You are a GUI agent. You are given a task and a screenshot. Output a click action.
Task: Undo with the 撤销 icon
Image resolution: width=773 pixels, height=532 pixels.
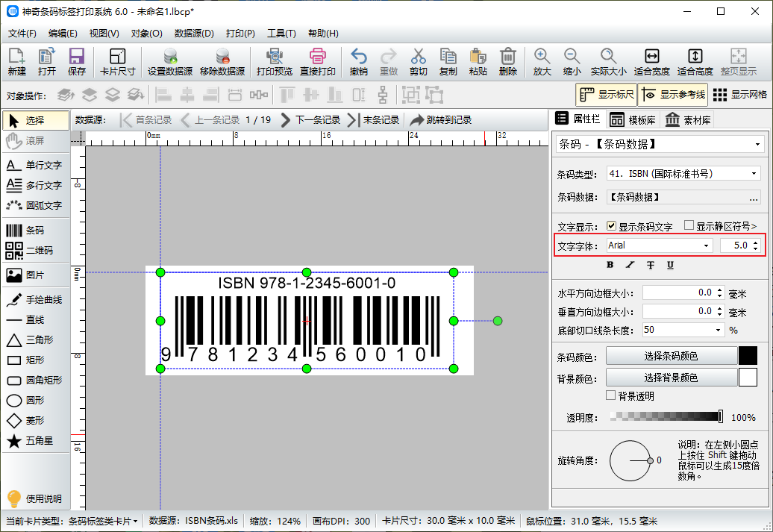point(358,62)
